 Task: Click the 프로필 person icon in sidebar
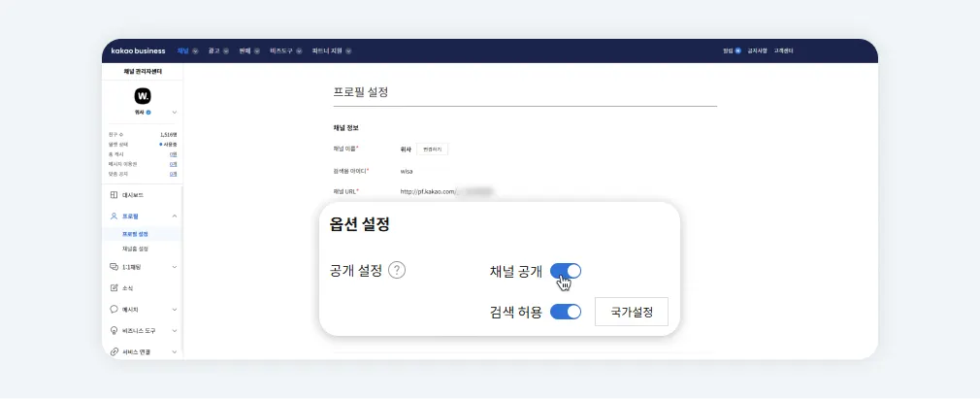[x=114, y=216]
